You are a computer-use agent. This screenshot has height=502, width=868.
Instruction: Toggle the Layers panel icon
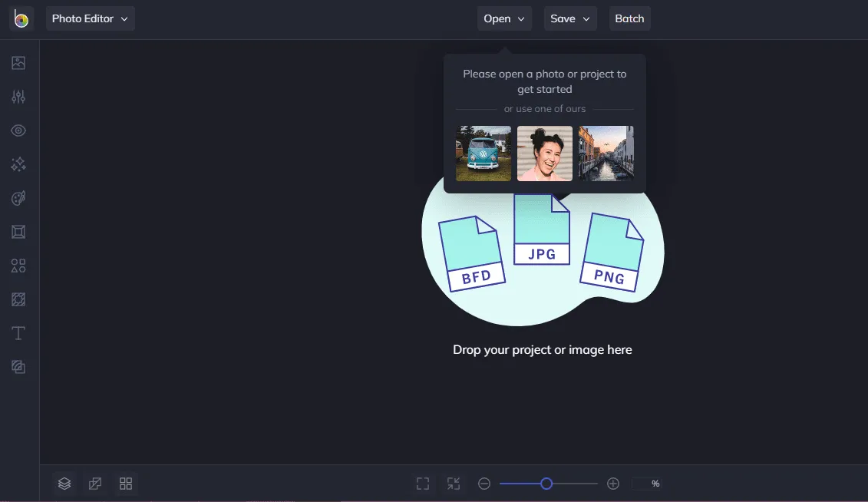64,484
